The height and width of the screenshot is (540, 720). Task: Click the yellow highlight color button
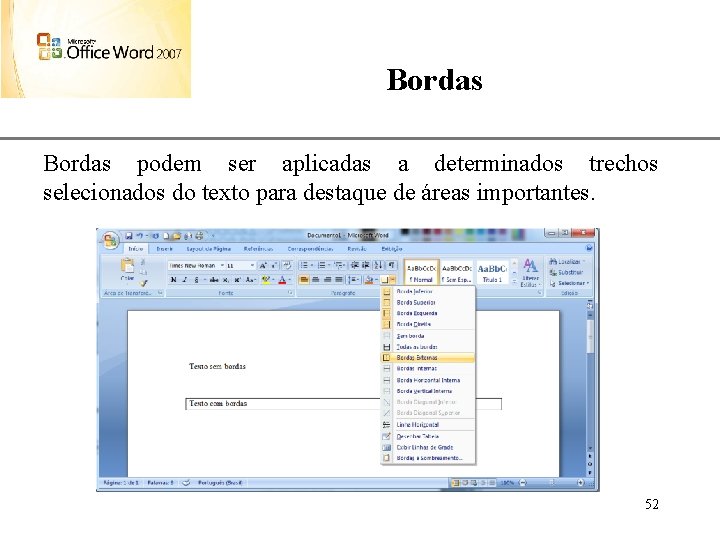[x=265, y=280]
